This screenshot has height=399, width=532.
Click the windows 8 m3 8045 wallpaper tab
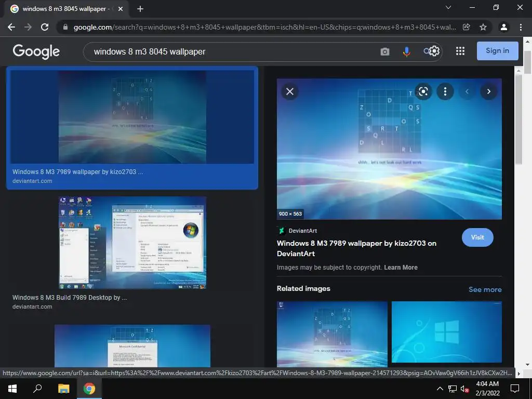pyautogui.click(x=66, y=9)
